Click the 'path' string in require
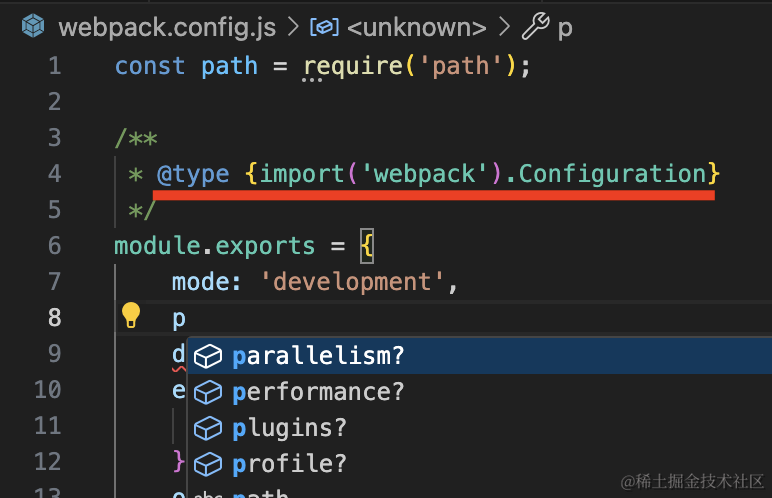The image size is (772, 498). 461,66
